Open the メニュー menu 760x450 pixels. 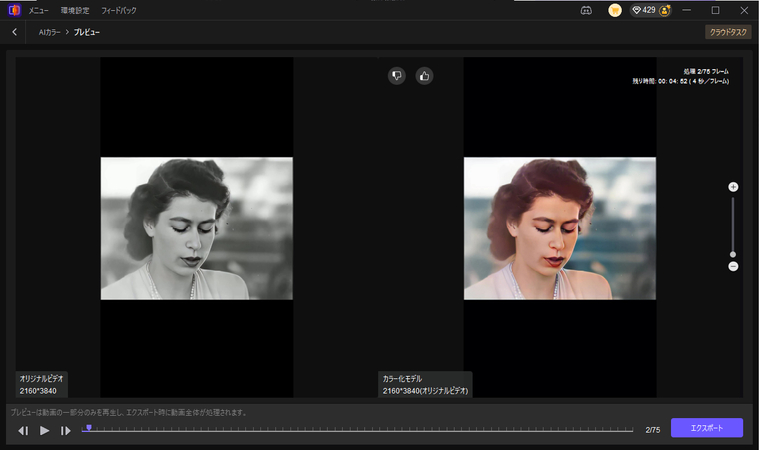[x=40, y=10]
